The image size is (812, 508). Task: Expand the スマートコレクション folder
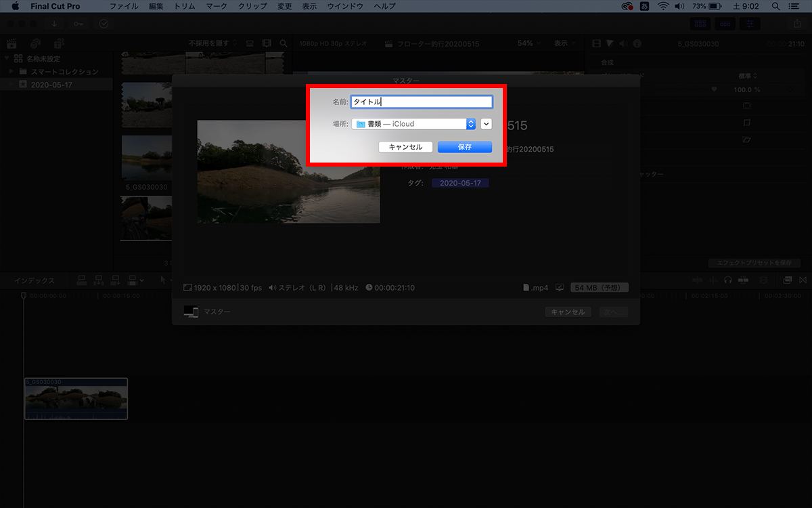pos(12,72)
